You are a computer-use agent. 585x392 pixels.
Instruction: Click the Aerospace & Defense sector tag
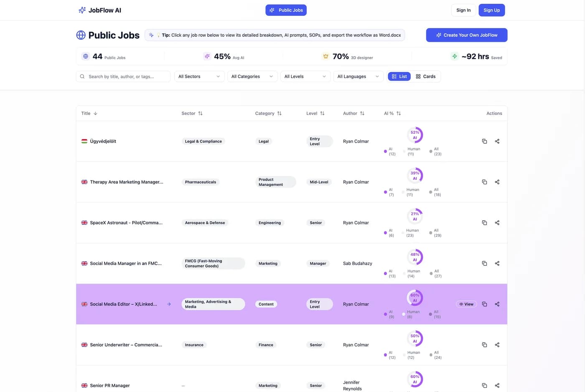point(205,223)
